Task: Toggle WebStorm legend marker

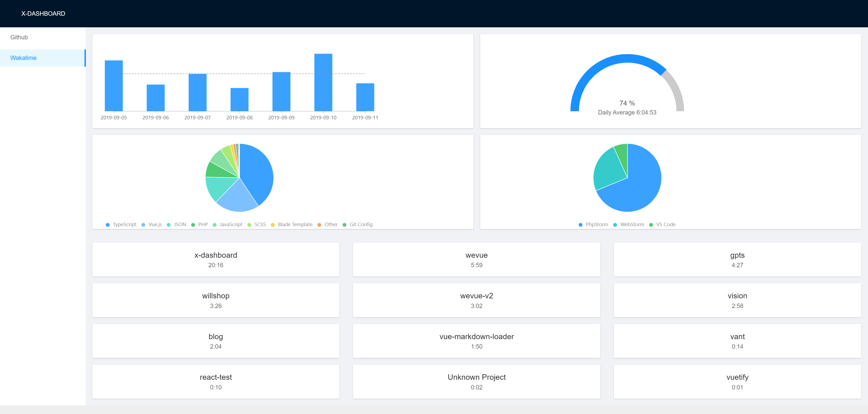Action: [615, 225]
